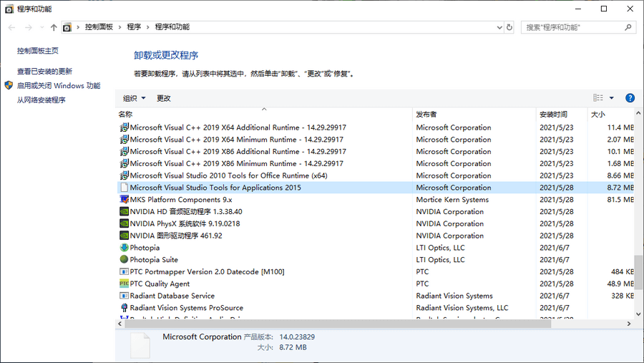Open the 组织 dropdown menu
644x363 pixels.
click(x=134, y=98)
